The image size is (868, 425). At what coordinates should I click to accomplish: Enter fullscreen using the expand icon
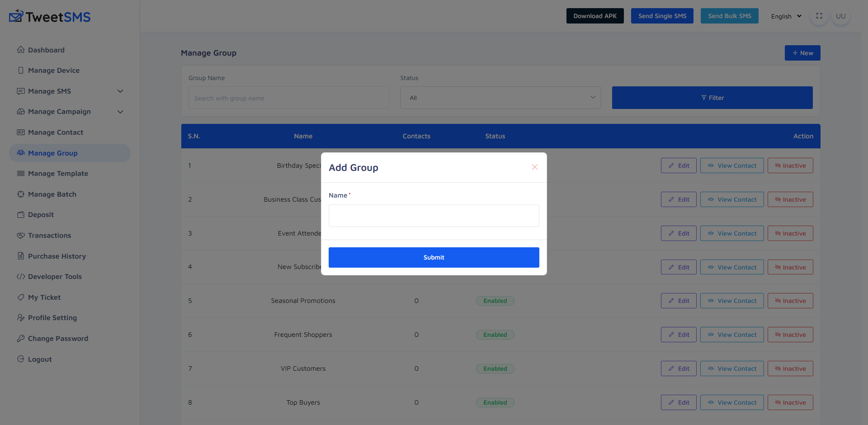tap(819, 16)
